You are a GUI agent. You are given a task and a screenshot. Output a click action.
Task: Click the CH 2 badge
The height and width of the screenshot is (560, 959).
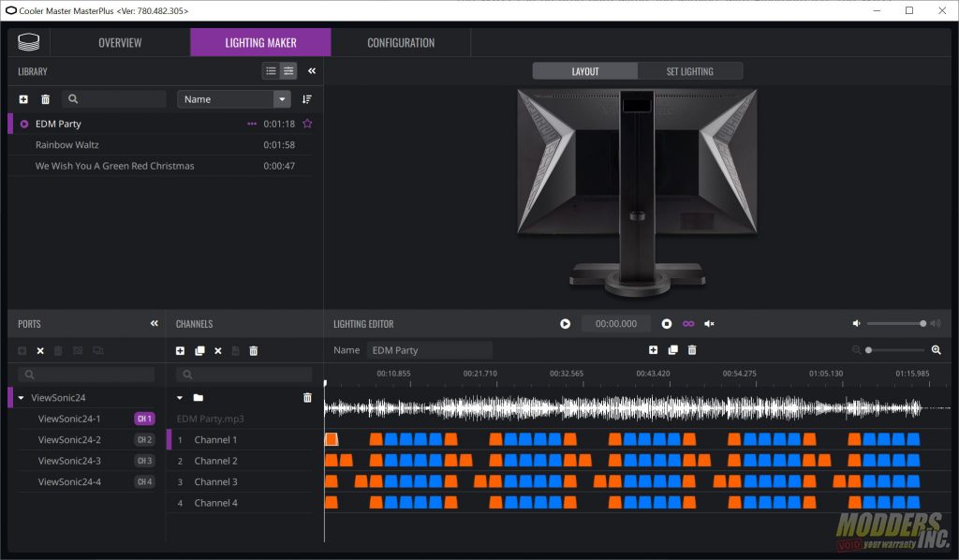(x=144, y=439)
